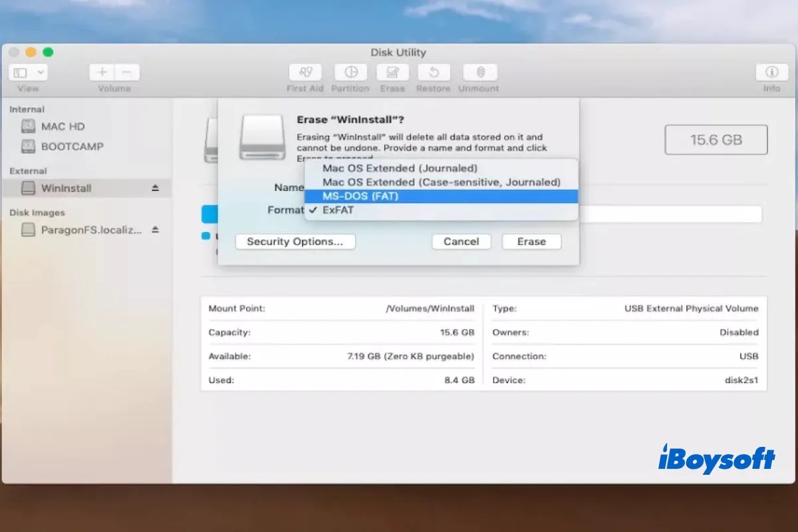Click the Restore toolbar icon
The width and height of the screenshot is (798, 532).
pyautogui.click(x=433, y=73)
